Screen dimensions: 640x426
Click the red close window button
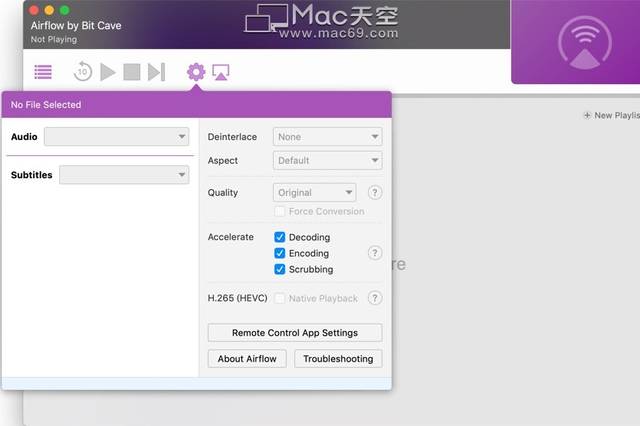pos(34,10)
